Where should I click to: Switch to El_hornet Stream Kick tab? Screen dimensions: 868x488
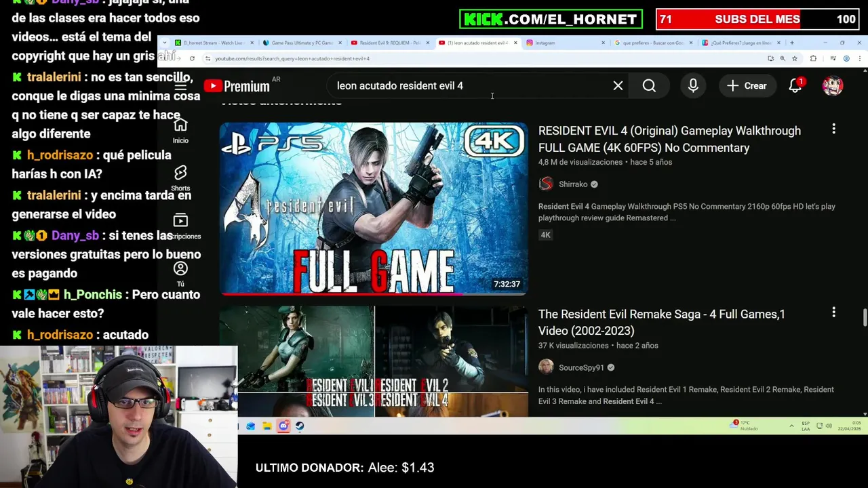click(x=212, y=43)
